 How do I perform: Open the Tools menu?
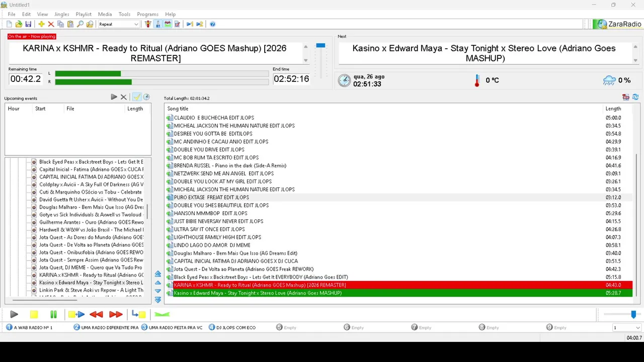point(124,14)
